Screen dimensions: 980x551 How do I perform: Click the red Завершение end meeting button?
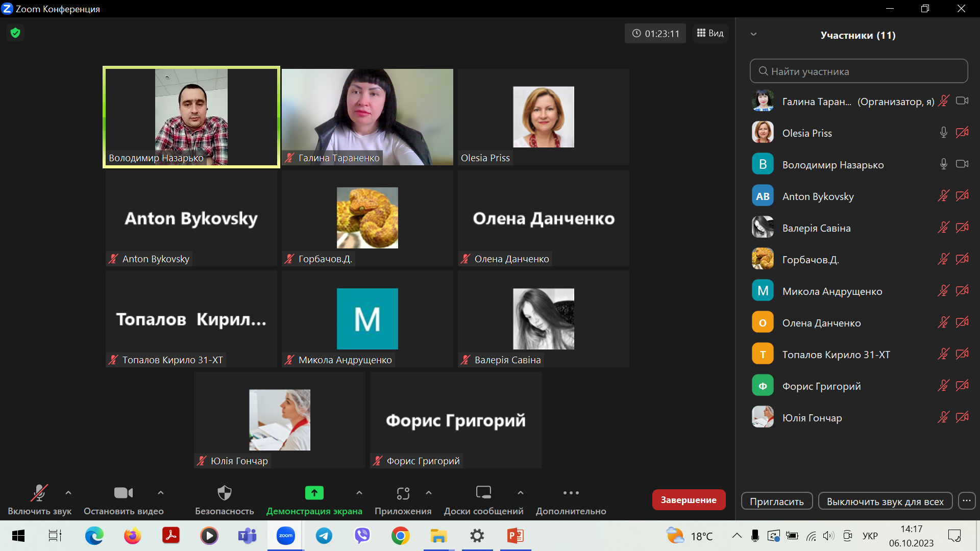[x=688, y=500]
